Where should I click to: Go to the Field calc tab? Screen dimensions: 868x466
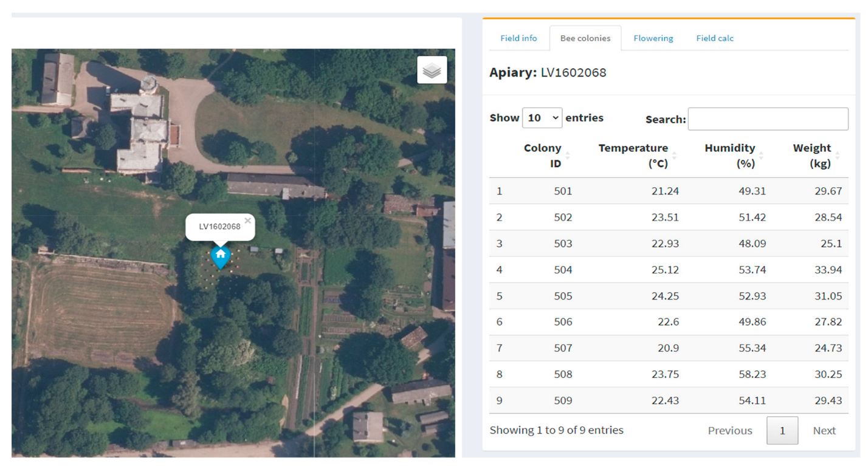click(x=714, y=38)
